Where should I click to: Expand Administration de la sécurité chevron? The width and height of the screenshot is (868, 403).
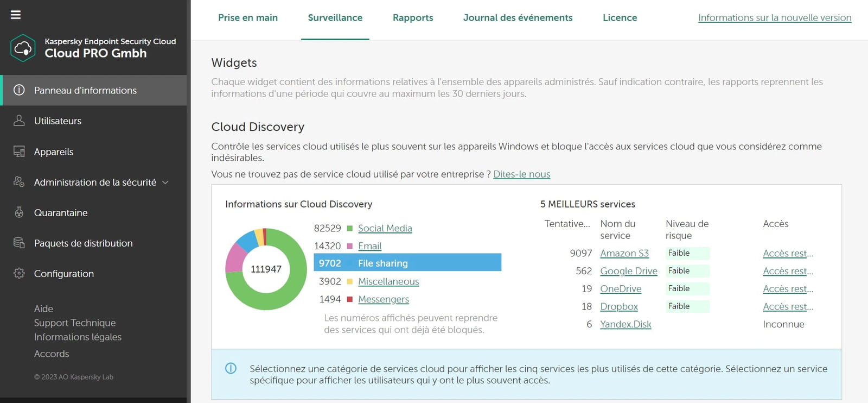[x=165, y=182]
